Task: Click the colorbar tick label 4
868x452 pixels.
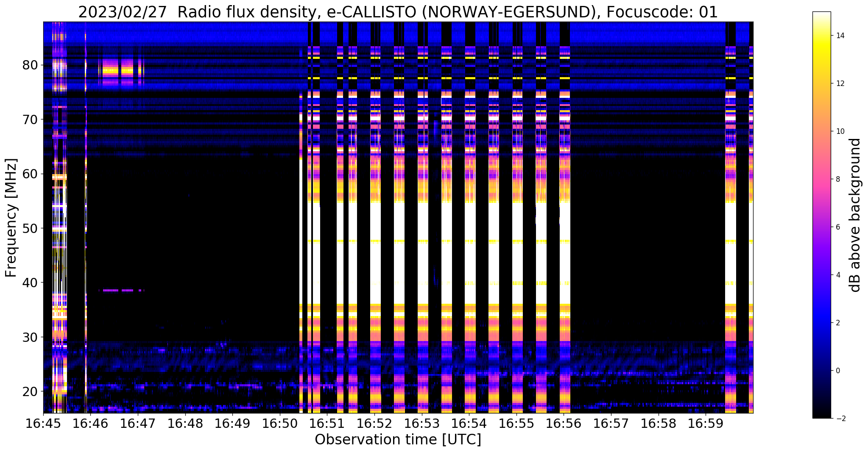Action: [x=837, y=275]
